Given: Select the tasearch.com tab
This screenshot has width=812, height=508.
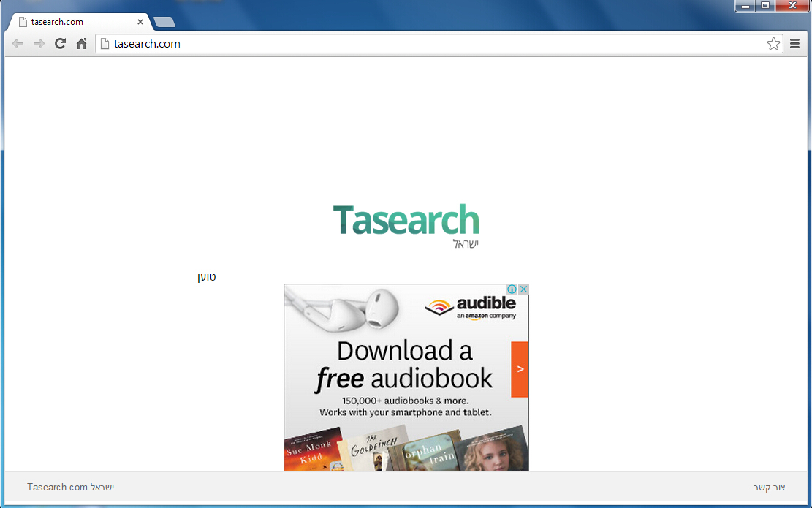Looking at the screenshot, I should click(x=79, y=22).
